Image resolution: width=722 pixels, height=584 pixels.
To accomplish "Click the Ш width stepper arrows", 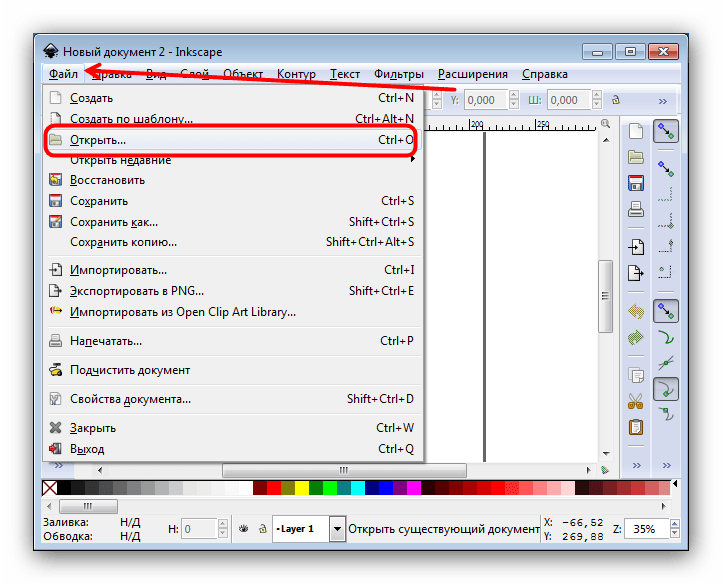I will point(597,100).
